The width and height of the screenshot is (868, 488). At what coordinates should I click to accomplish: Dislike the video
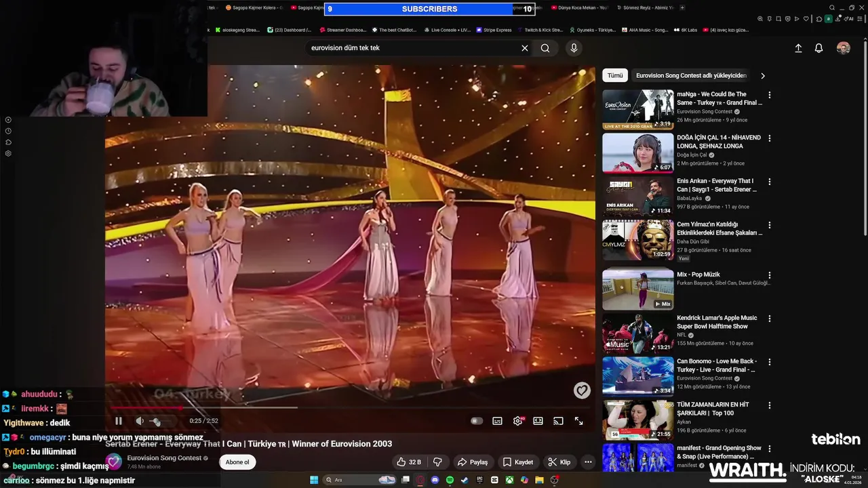coord(437,462)
